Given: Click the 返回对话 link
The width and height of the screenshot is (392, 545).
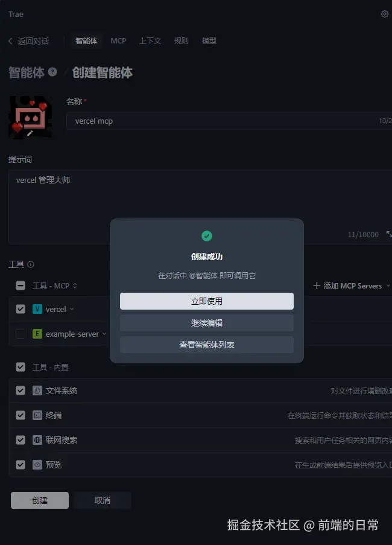Looking at the screenshot, I should pyautogui.click(x=33, y=41).
